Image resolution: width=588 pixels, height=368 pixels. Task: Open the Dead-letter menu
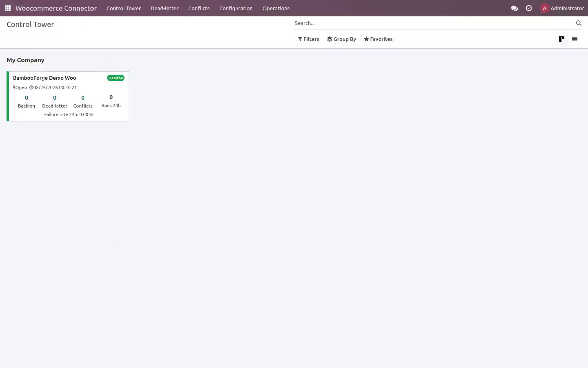(x=165, y=8)
